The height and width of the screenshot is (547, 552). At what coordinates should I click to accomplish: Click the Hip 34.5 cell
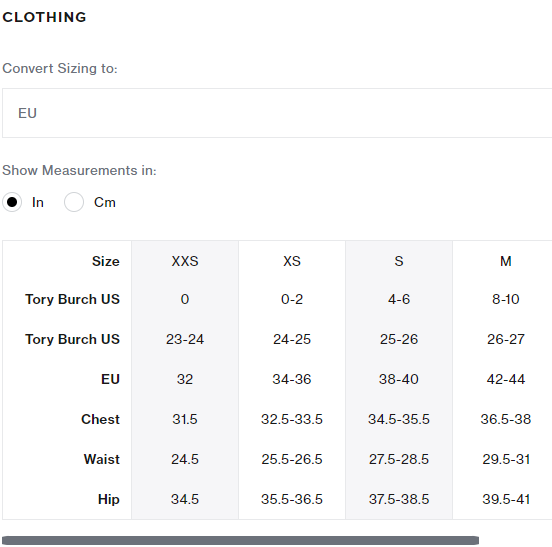185,499
